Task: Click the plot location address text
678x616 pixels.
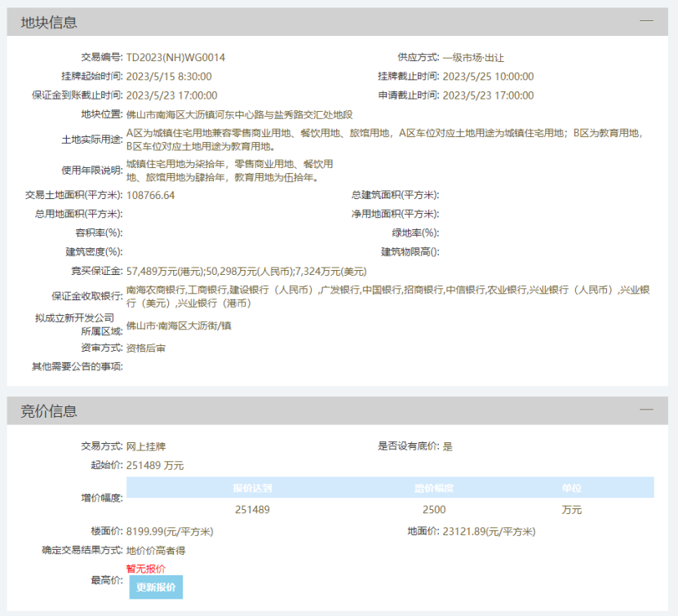Action: pos(240,114)
